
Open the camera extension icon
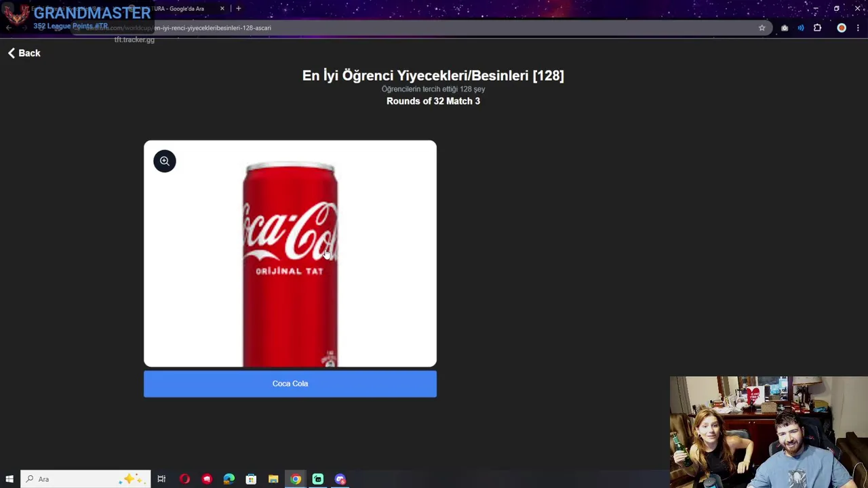point(785,28)
